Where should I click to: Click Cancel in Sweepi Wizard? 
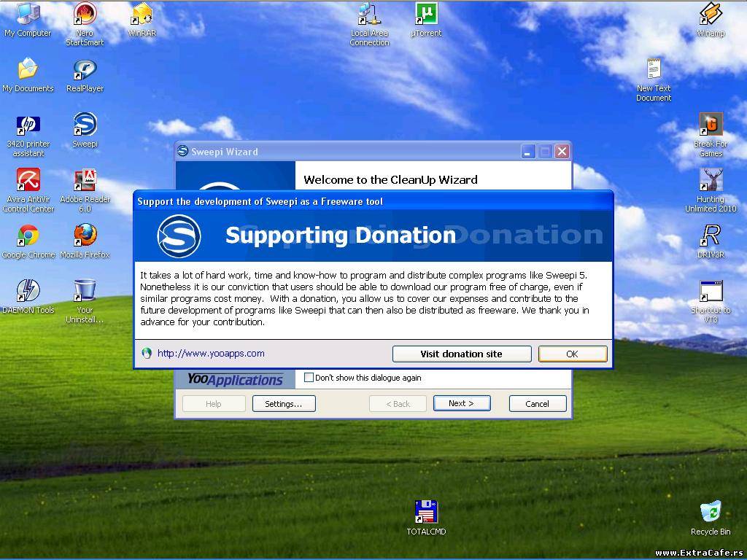pyautogui.click(x=538, y=403)
